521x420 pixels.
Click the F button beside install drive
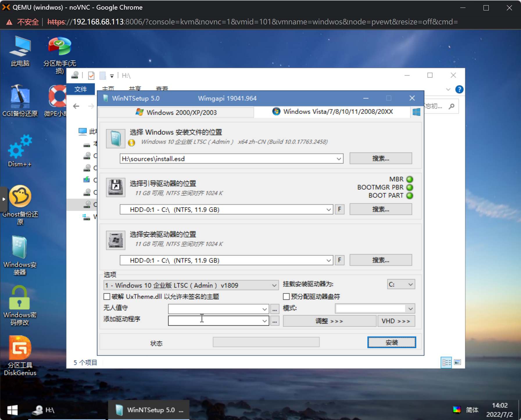pyautogui.click(x=340, y=260)
